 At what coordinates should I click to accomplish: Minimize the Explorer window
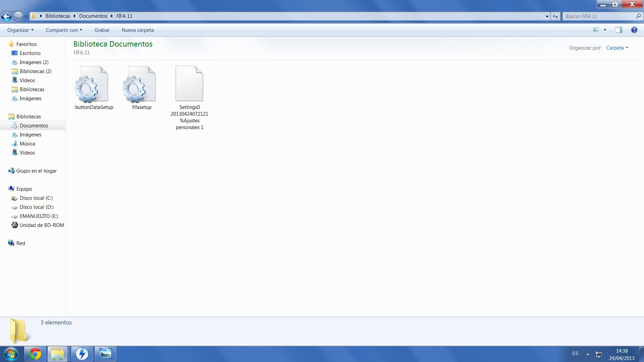603,4
